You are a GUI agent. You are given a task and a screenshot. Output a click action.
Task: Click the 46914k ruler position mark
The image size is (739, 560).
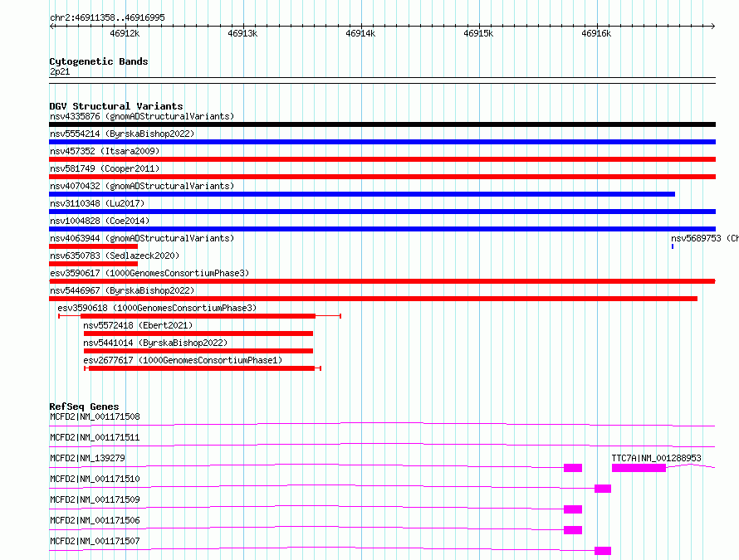(360, 34)
